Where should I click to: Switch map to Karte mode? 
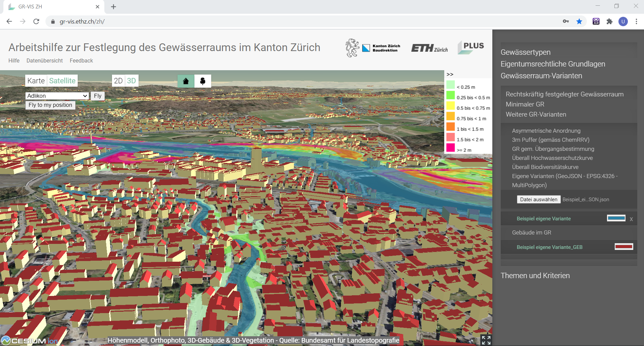coord(36,81)
